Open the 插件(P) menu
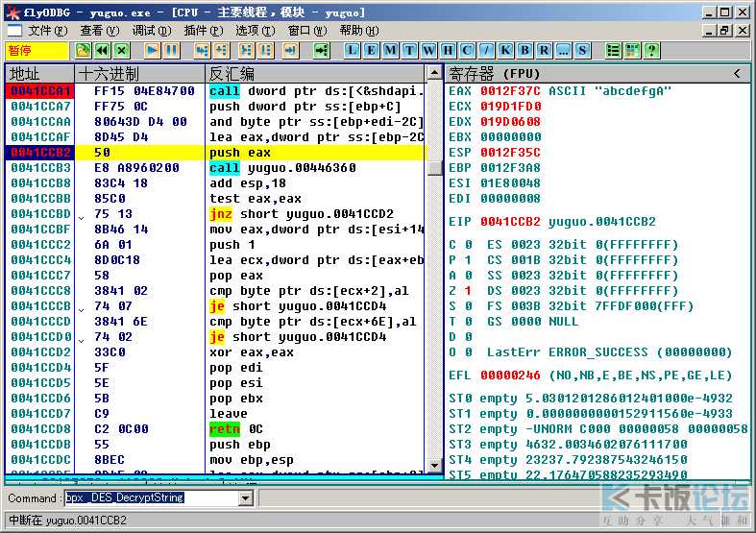This screenshot has width=756, height=533. (204, 31)
